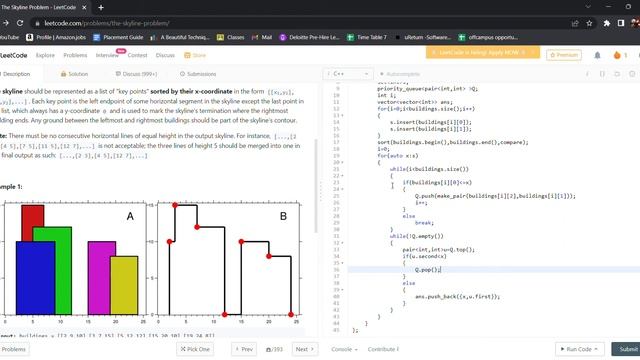Click the sort(buildings.begin() line

(453, 142)
